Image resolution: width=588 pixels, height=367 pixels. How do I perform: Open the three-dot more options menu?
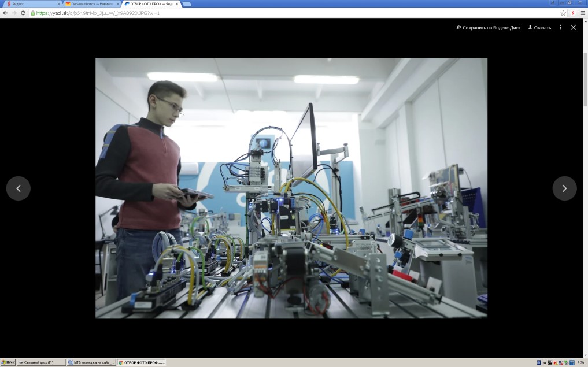point(560,27)
